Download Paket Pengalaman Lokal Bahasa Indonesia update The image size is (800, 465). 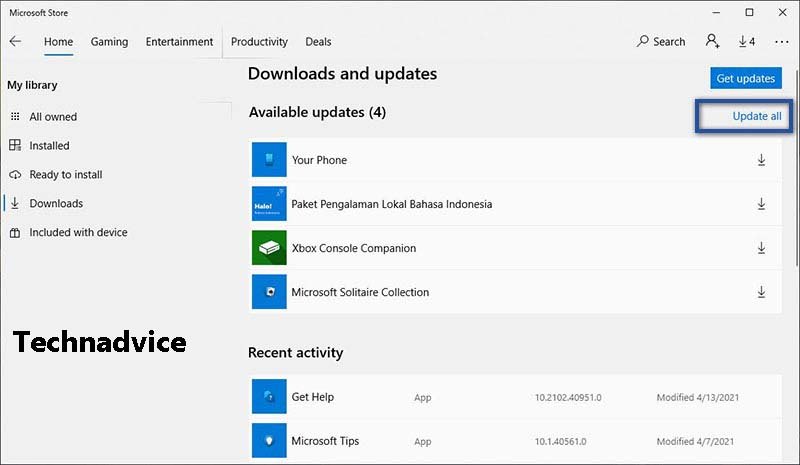pyautogui.click(x=761, y=204)
